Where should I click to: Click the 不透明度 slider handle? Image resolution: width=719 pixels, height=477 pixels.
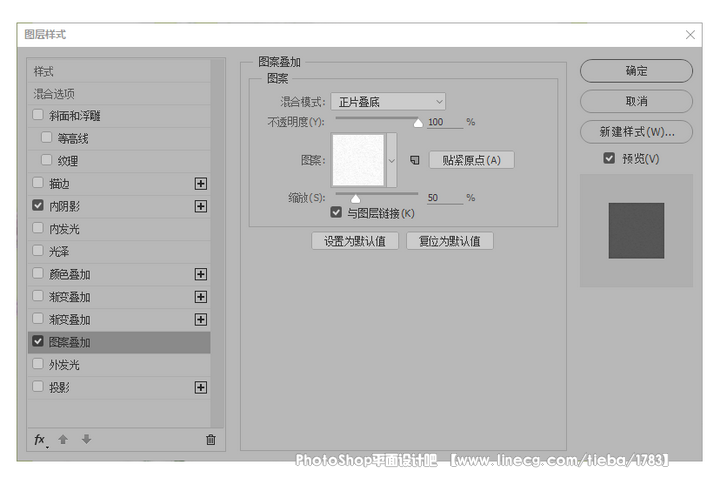point(418,122)
